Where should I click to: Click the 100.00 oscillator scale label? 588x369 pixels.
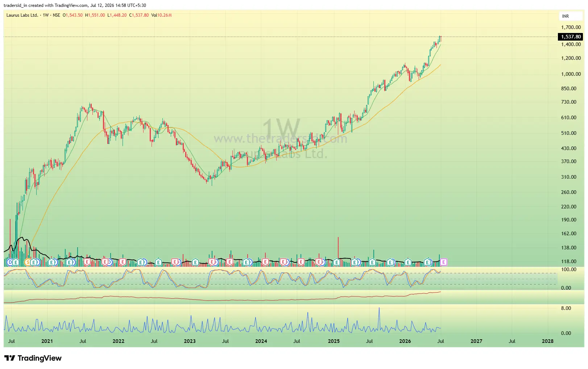[x=569, y=269]
